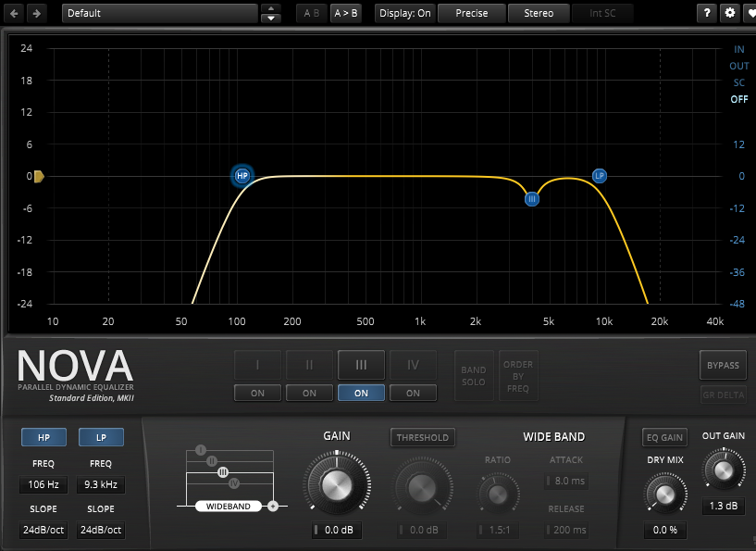Click the LP frequency 9.3 kHz field
The width and height of the screenshot is (756, 551).
(x=101, y=484)
